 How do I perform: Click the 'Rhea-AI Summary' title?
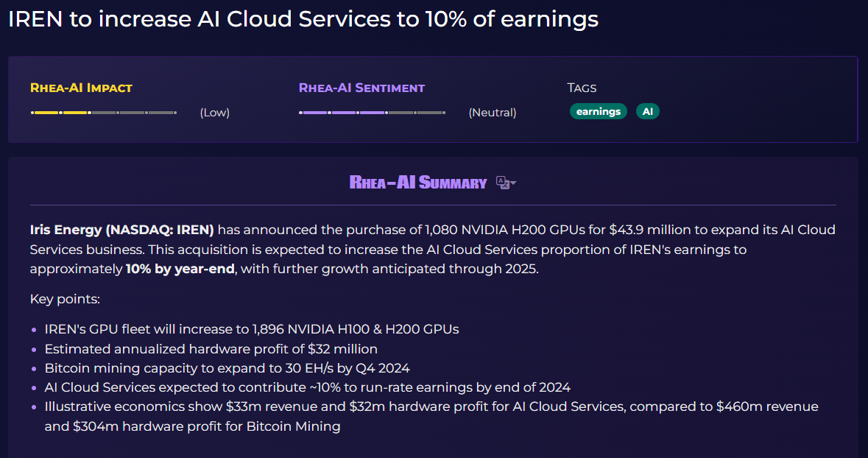418,182
